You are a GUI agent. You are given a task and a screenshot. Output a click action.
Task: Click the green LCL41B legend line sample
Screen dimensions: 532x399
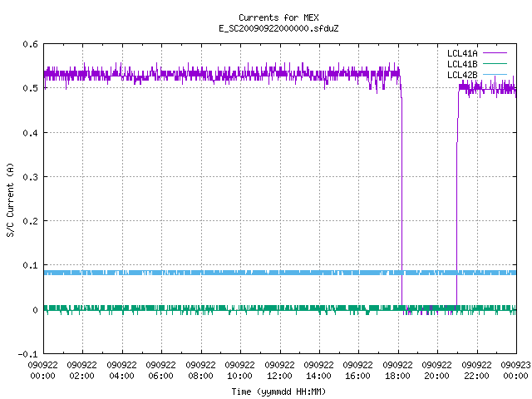click(x=495, y=63)
